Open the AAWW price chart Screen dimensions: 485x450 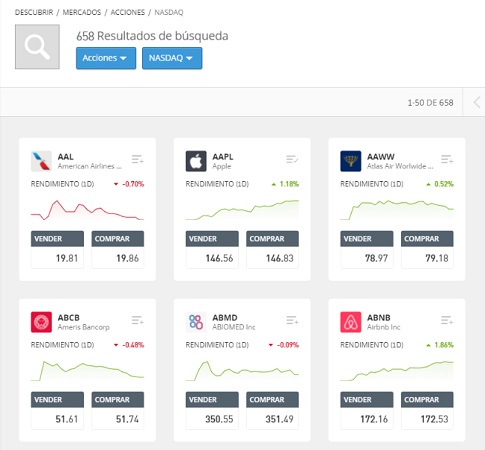click(397, 210)
